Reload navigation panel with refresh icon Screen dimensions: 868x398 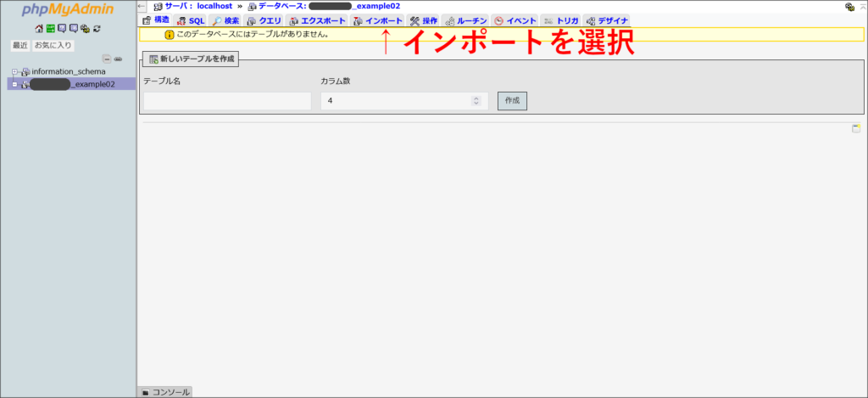click(x=97, y=28)
